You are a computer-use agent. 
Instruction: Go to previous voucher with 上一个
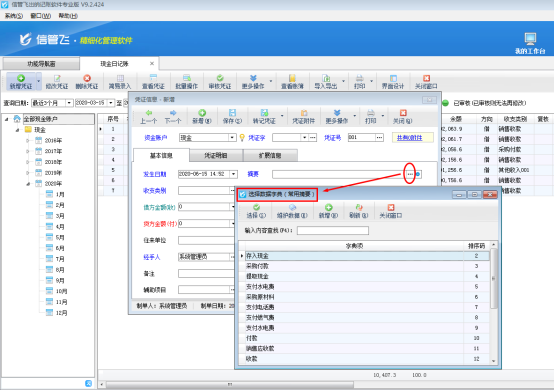point(148,117)
